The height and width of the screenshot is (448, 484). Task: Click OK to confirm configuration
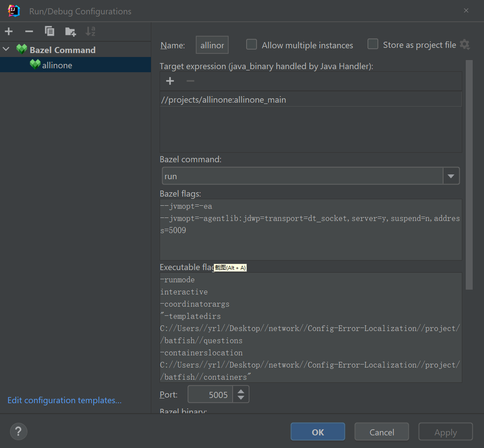[317, 432]
